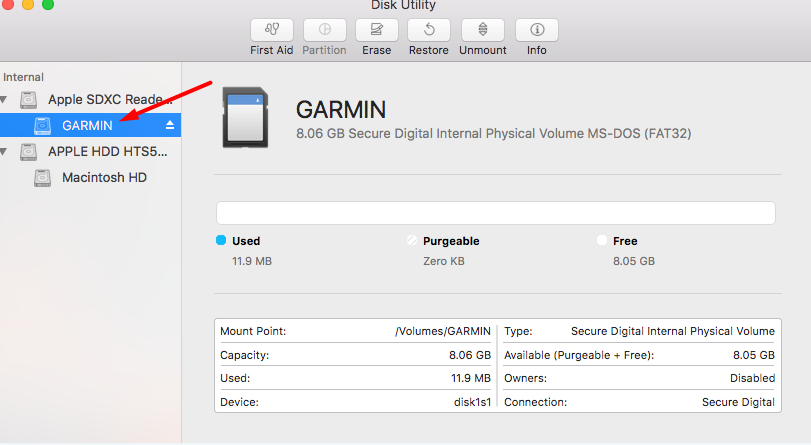Click the Capacity: label

pos(245,355)
